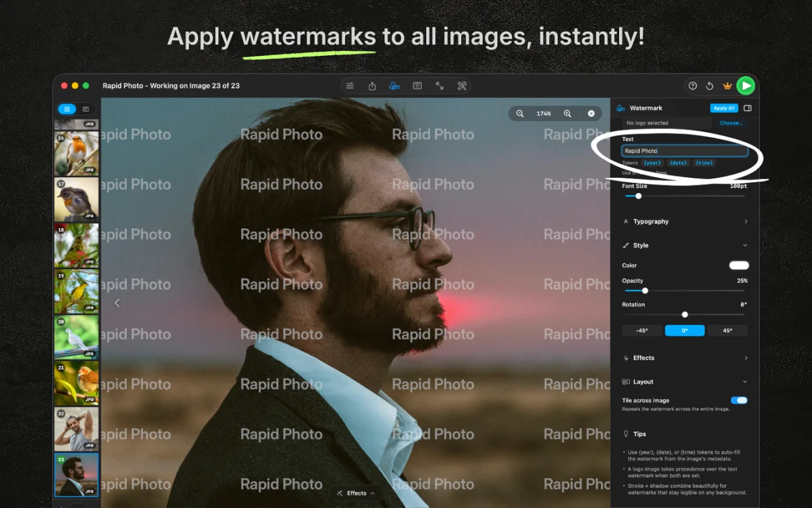Click the Tips lightbulb heading
The width and height of the screenshot is (812, 508).
pyautogui.click(x=634, y=434)
